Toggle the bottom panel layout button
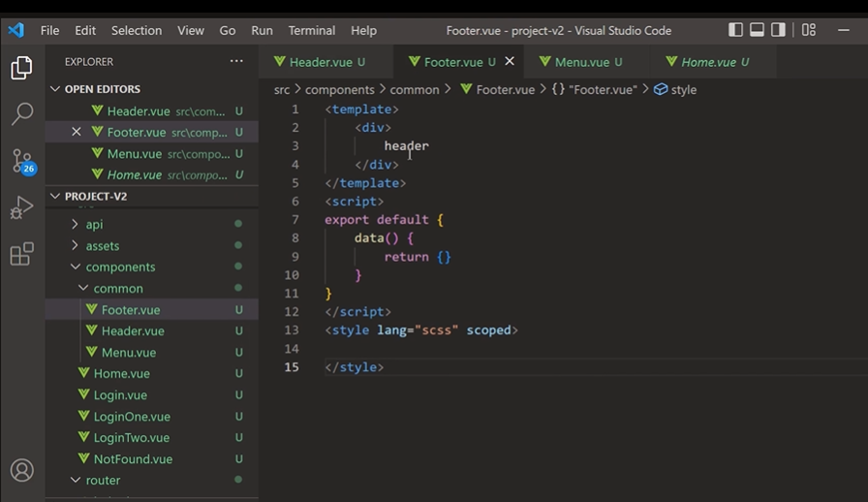 [758, 30]
